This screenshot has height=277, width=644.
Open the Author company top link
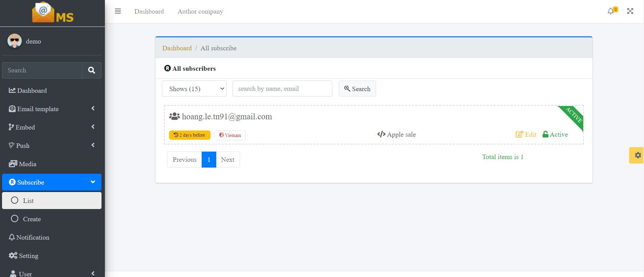200,11
